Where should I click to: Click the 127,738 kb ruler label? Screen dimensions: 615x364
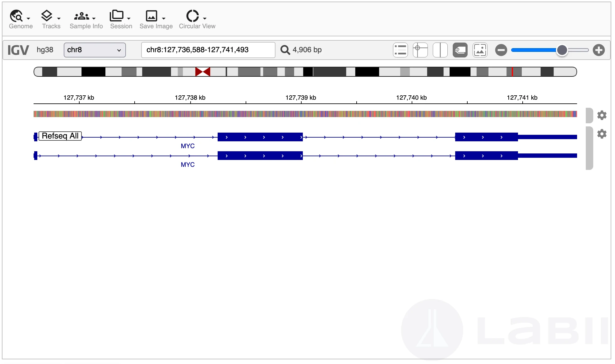[x=190, y=98]
